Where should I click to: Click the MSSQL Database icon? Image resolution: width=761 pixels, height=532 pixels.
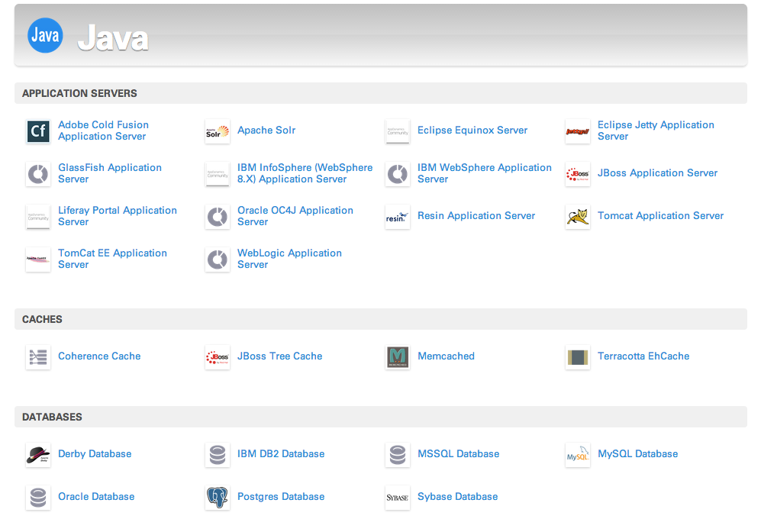pyautogui.click(x=398, y=455)
